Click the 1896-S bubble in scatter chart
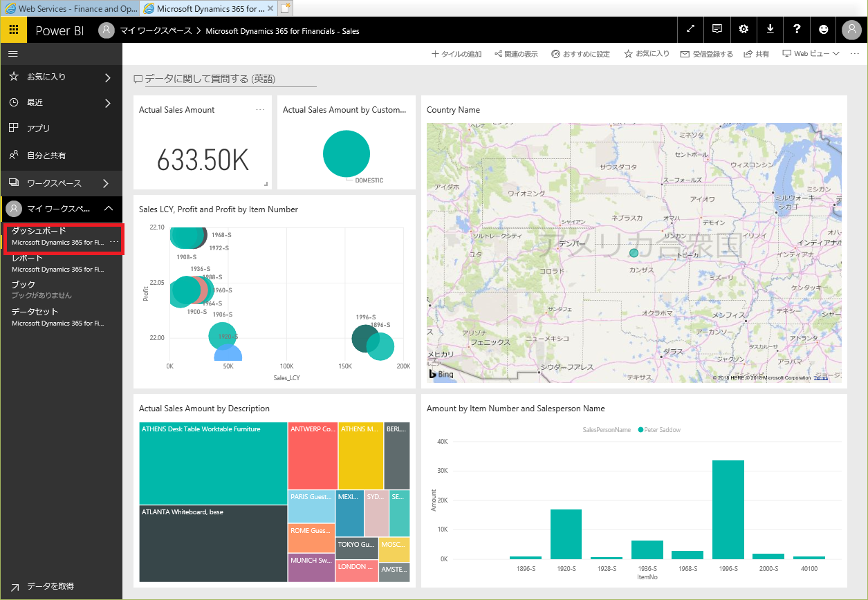 click(380, 346)
